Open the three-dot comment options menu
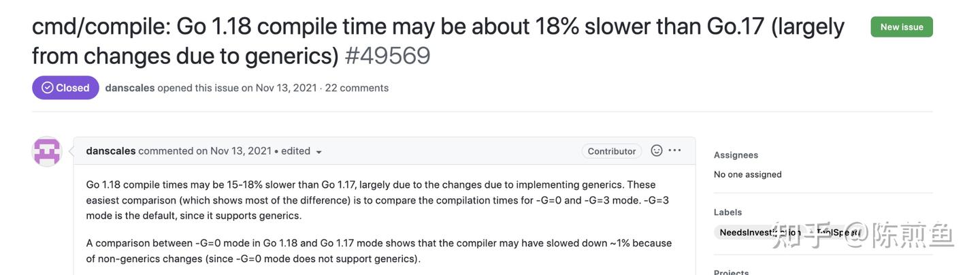 [674, 150]
